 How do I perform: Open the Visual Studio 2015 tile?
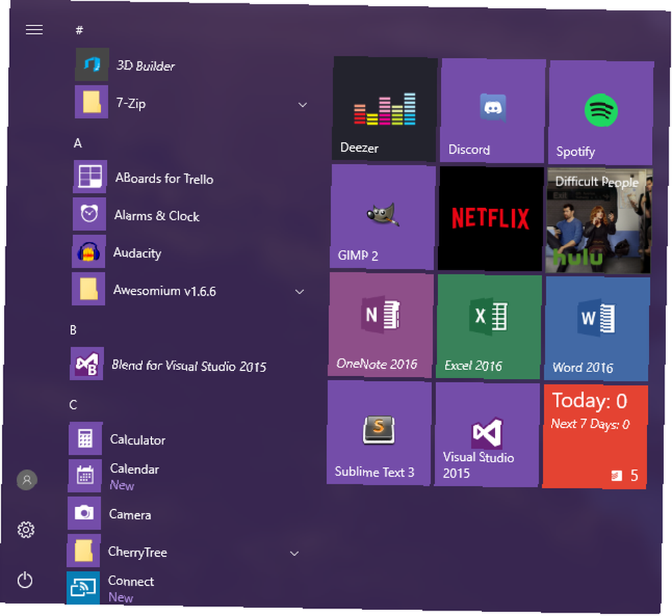click(x=487, y=435)
